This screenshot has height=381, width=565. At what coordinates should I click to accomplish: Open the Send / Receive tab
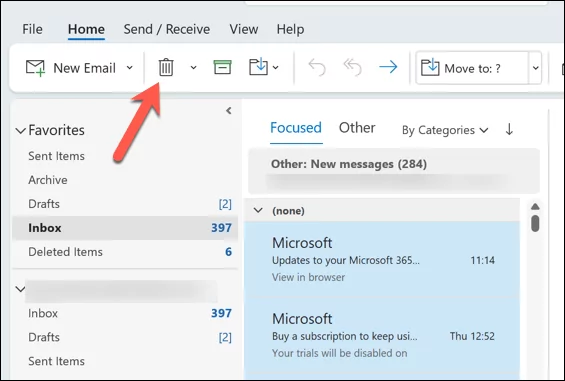[167, 29]
